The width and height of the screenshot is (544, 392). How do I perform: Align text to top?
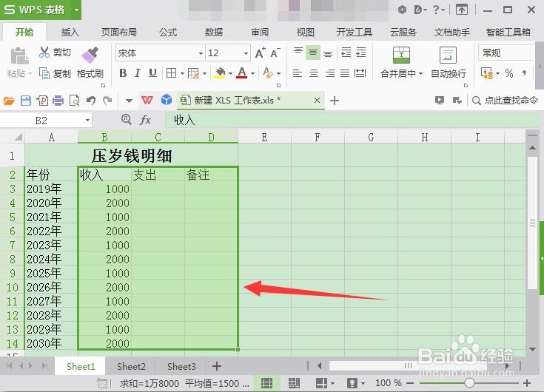[x=298, y=53]
